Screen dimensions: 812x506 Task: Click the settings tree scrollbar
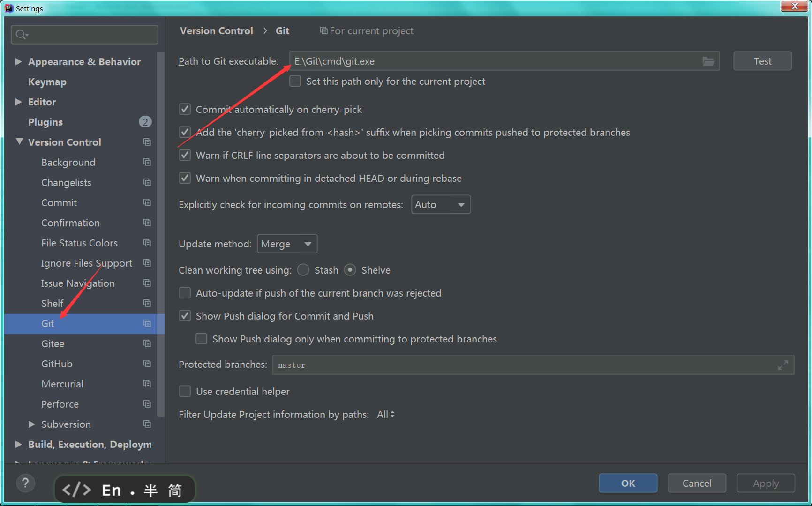coord(161,234)
